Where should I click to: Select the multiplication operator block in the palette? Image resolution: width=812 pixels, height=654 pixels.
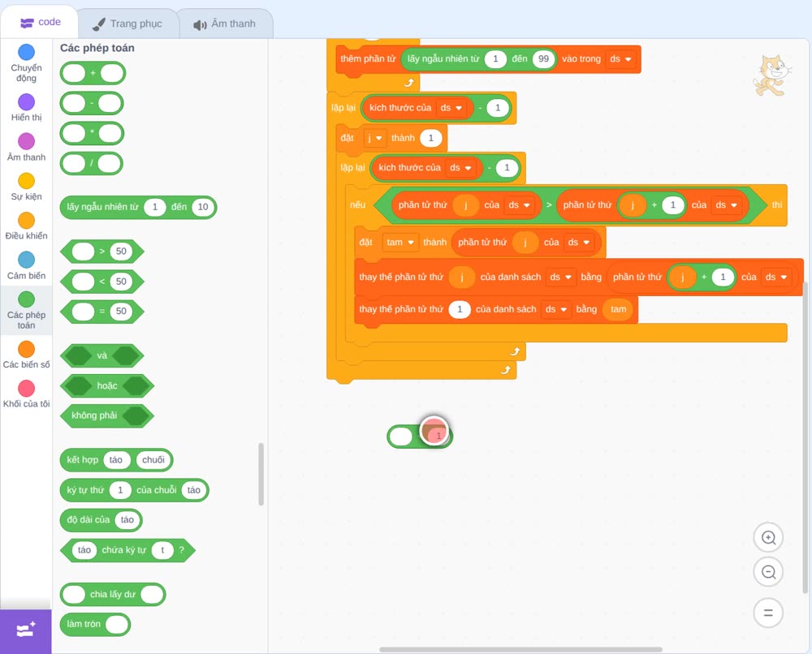point(93,134)
